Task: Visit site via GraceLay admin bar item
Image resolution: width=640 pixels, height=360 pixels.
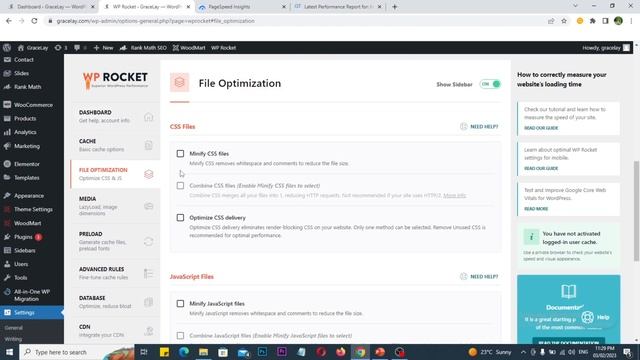Action: point(33,48)
